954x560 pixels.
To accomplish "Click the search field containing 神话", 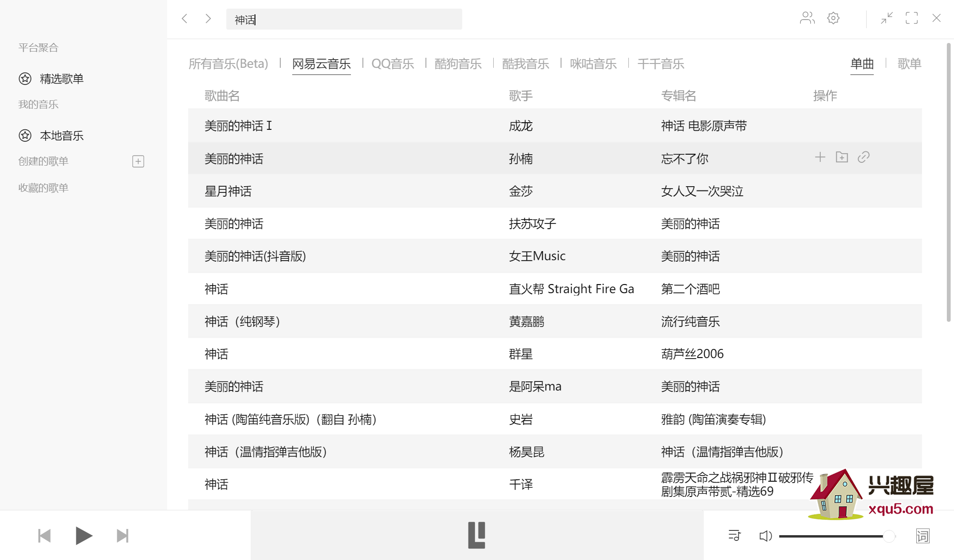I will click(344, 19).
